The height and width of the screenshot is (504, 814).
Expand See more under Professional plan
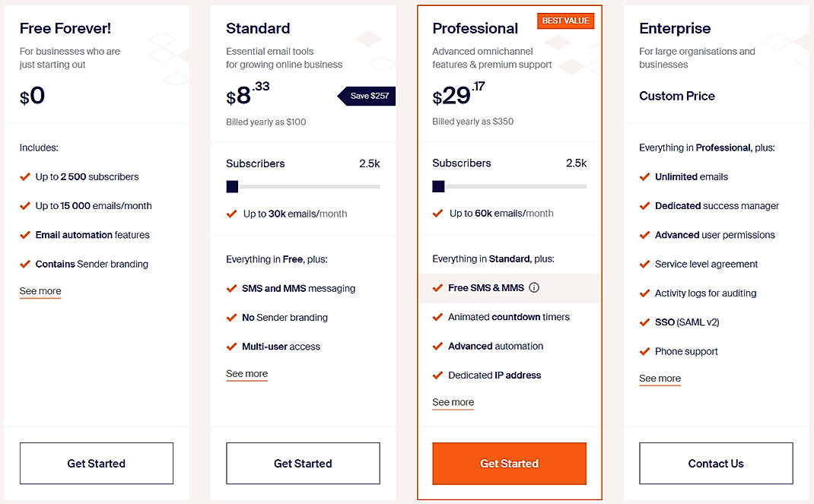tap(453, 403)
